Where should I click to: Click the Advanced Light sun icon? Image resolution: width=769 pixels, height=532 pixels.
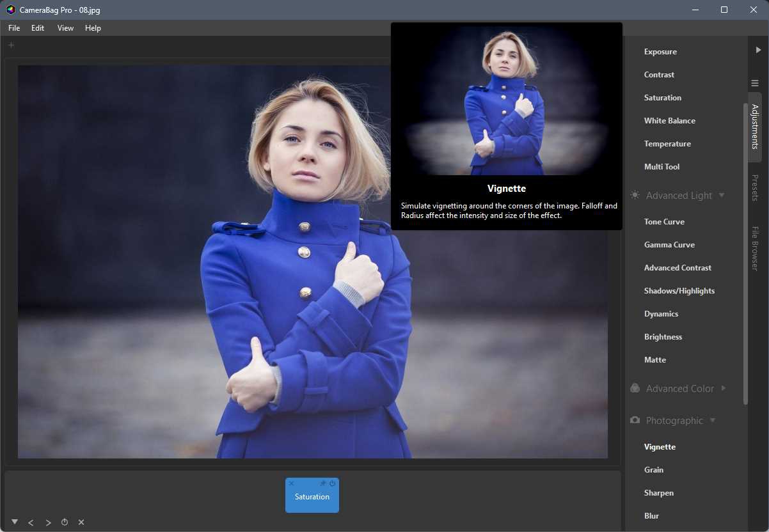635,195
